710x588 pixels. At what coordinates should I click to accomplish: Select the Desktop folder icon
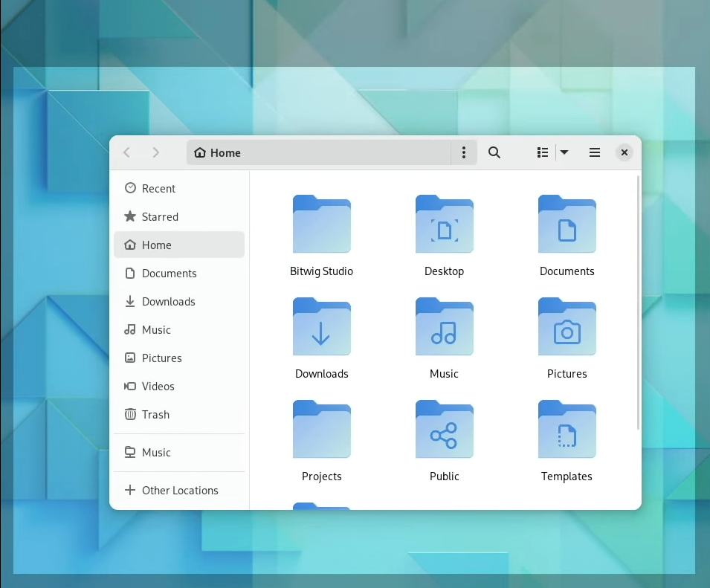click(x=445, y=224)
